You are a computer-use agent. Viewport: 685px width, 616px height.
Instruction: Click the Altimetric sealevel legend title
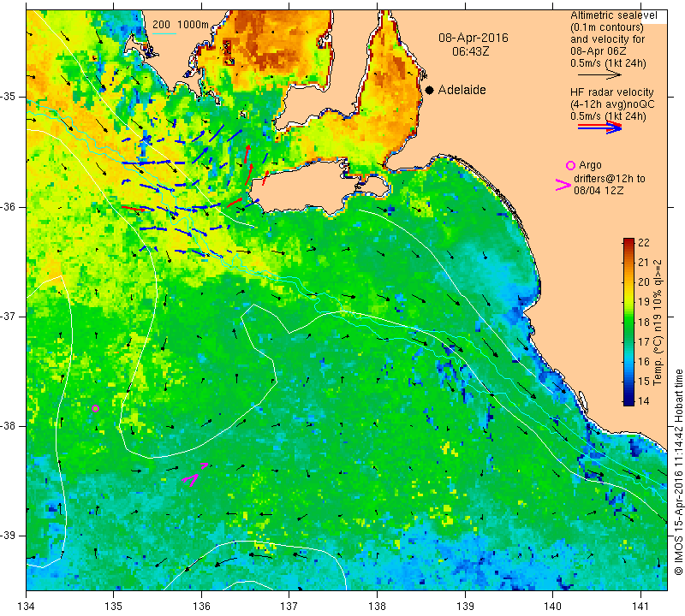coord(613,15)
